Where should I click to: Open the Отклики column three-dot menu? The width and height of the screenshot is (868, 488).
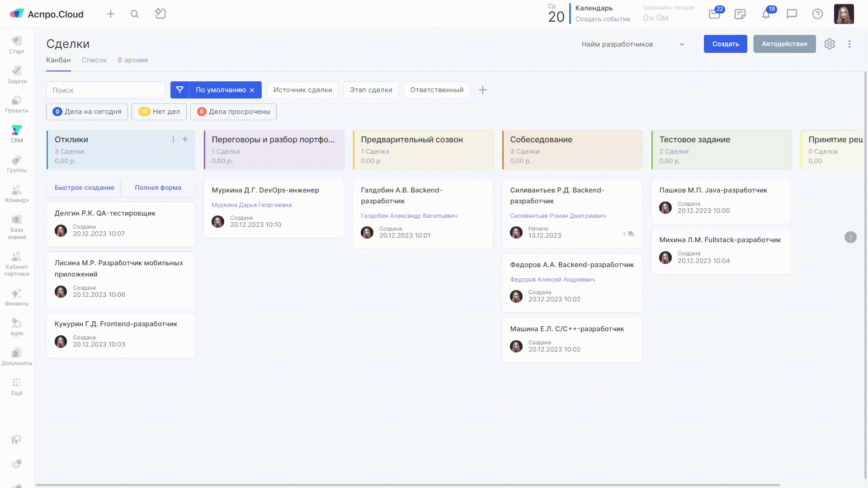173,139
